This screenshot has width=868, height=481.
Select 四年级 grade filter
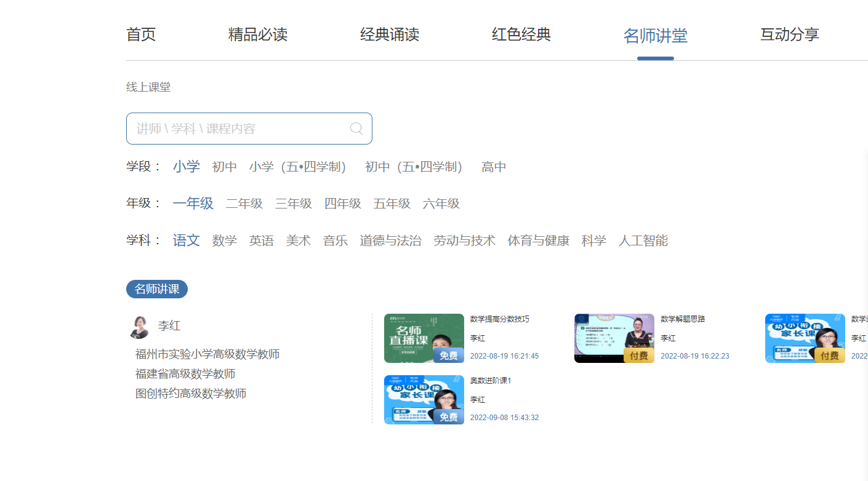coord(343,204)
